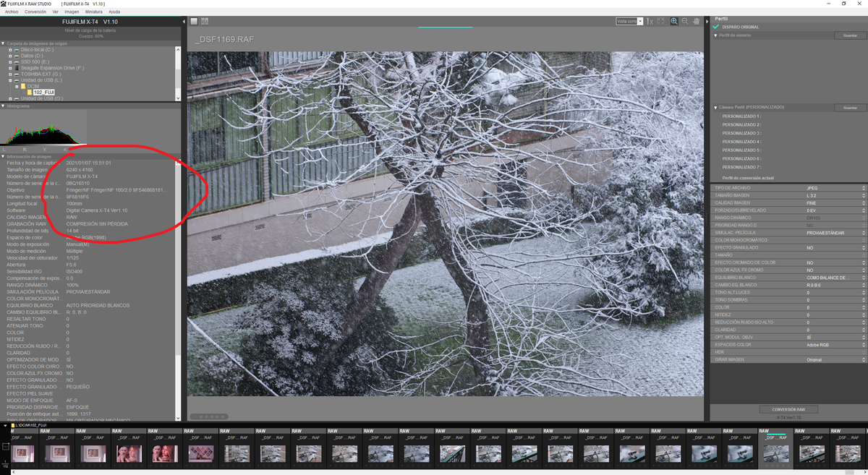Open the Conversión menu
The width and height of the screenshot is (868, 475).
(35, 12)
